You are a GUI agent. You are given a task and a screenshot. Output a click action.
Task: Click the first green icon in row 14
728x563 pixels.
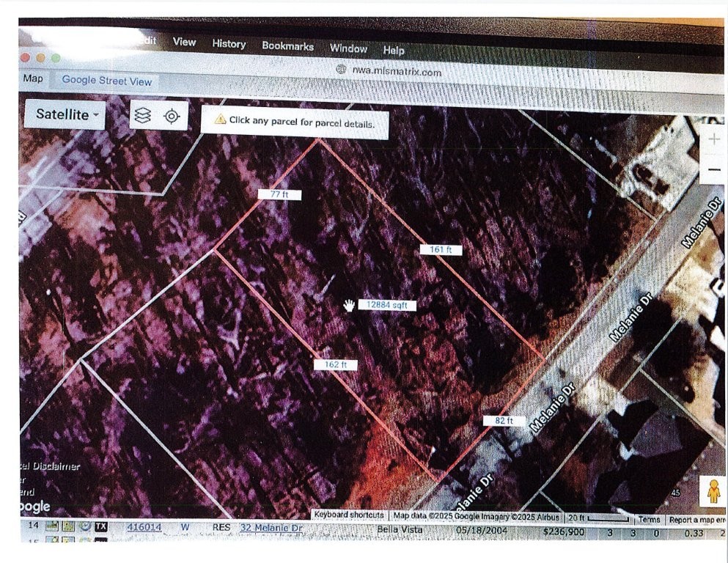52,526
